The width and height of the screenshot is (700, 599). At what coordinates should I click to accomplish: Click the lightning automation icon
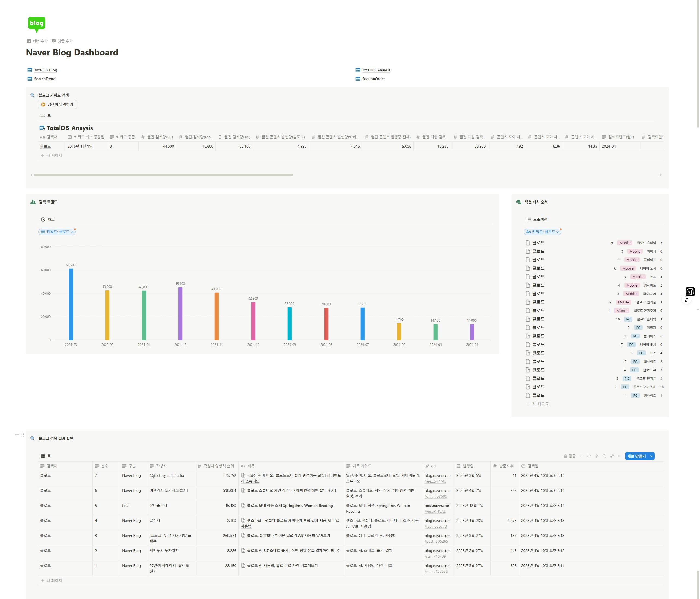(x=597, y=456)
